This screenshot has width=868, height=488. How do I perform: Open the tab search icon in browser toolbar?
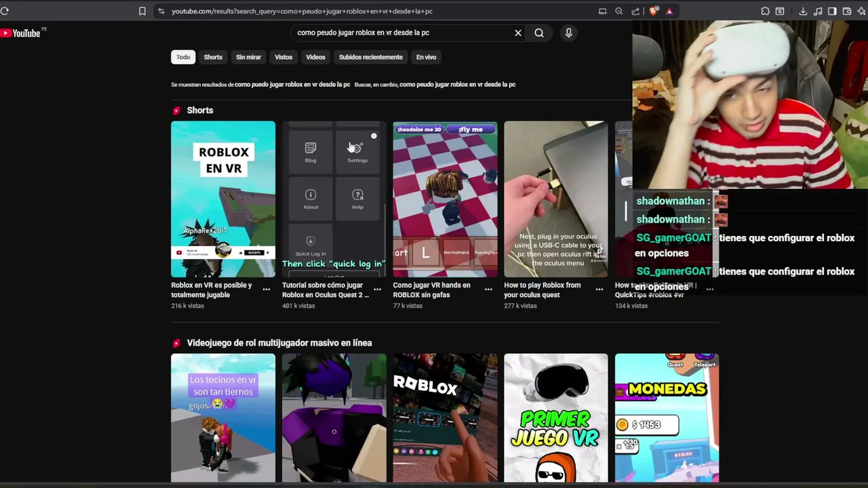pyautogui.click(x=780, y=11)
